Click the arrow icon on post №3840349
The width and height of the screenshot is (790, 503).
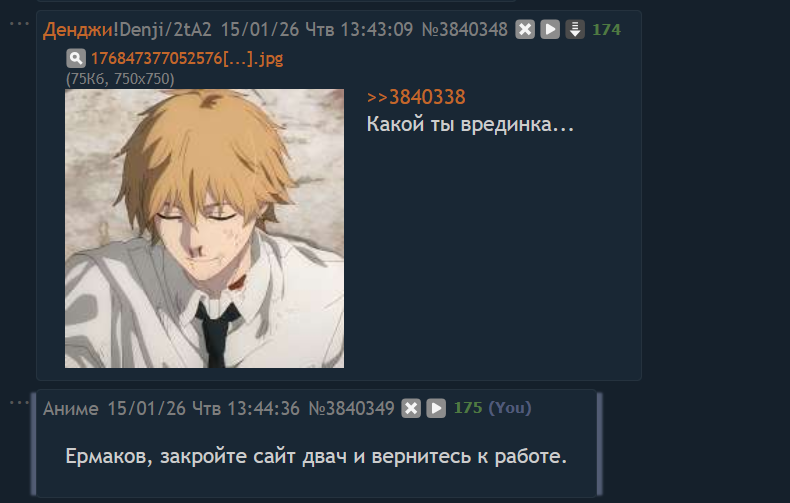[x=436, y=408]
